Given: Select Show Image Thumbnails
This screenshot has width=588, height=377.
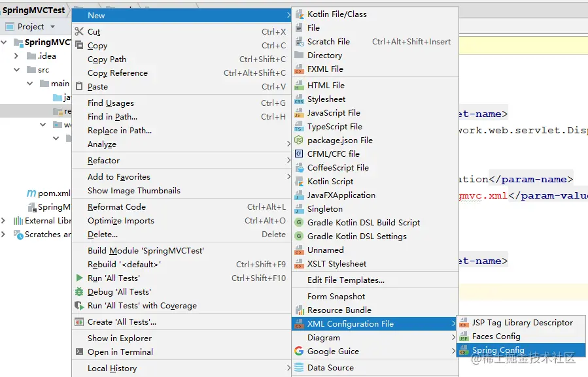Looking at the screenshot, I should (181, 190).
